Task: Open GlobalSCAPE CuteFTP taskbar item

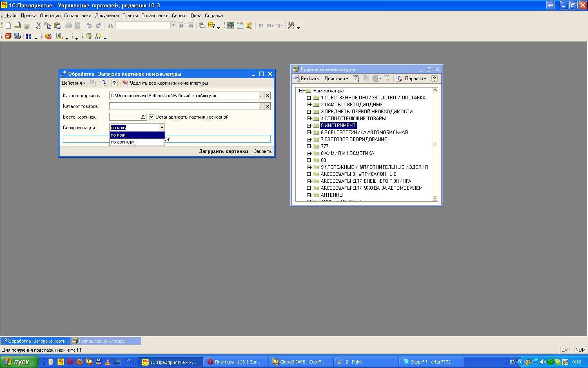Action: click(x=300, y=362)
